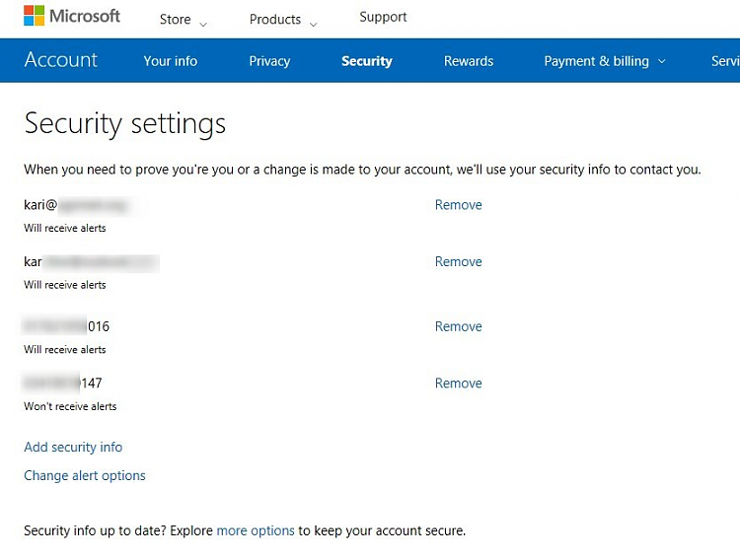
Task: Remove phone number ending in 147
Action: pyautogui.click(x=458, y=384)
